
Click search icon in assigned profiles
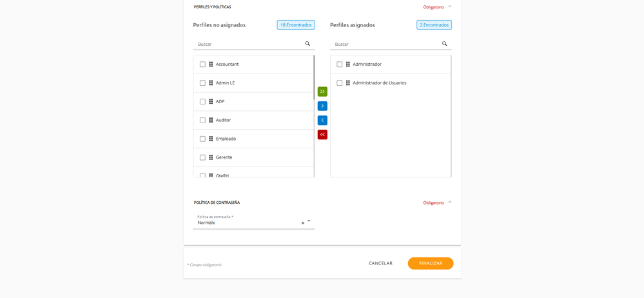pyautogui.click(x=444, y=44)
